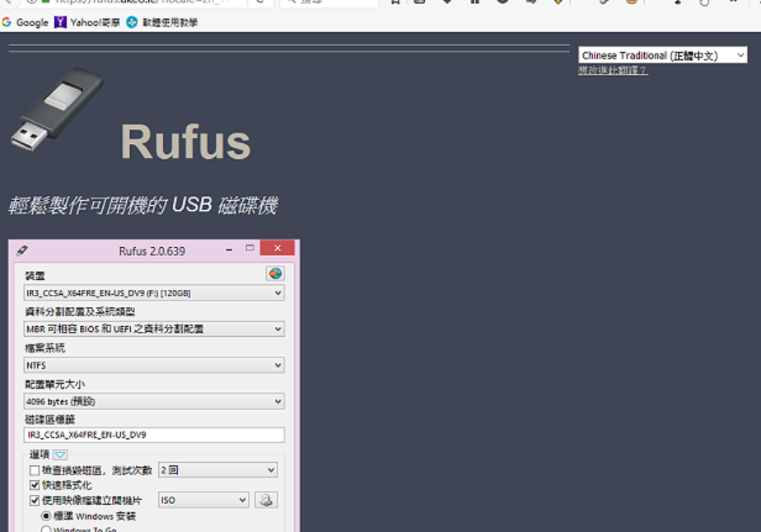Toggle the 選項 advanced options arrow
The image size is (761, 532).
pos(60,455)
